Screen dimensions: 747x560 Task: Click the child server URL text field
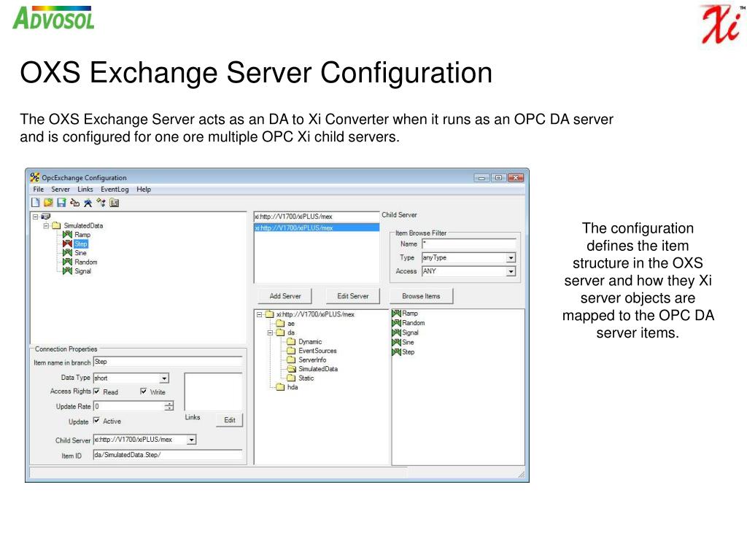317,217
